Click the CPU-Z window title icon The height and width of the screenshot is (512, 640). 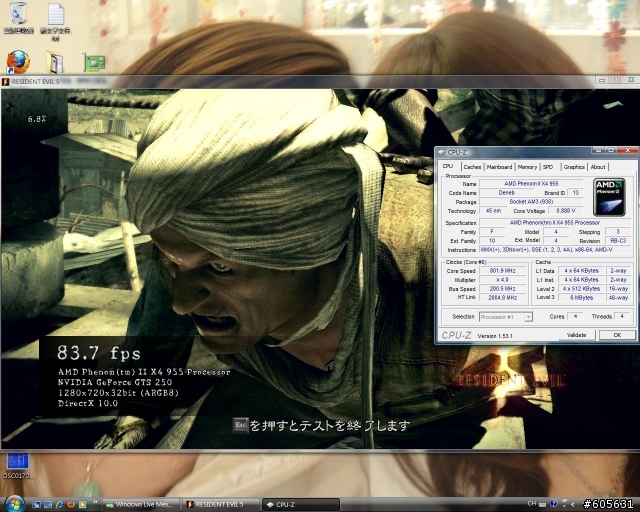441,152
